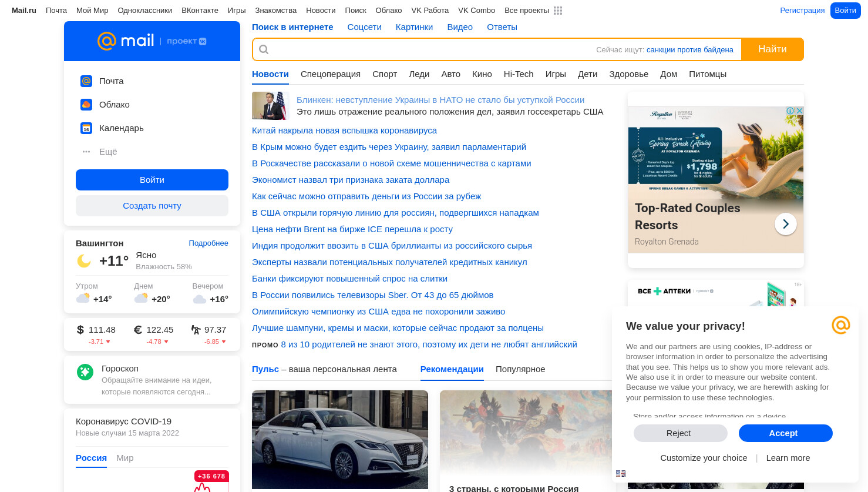Accept cookies in privacy popup
Screen dimensions: 868x492
[785, 433]
